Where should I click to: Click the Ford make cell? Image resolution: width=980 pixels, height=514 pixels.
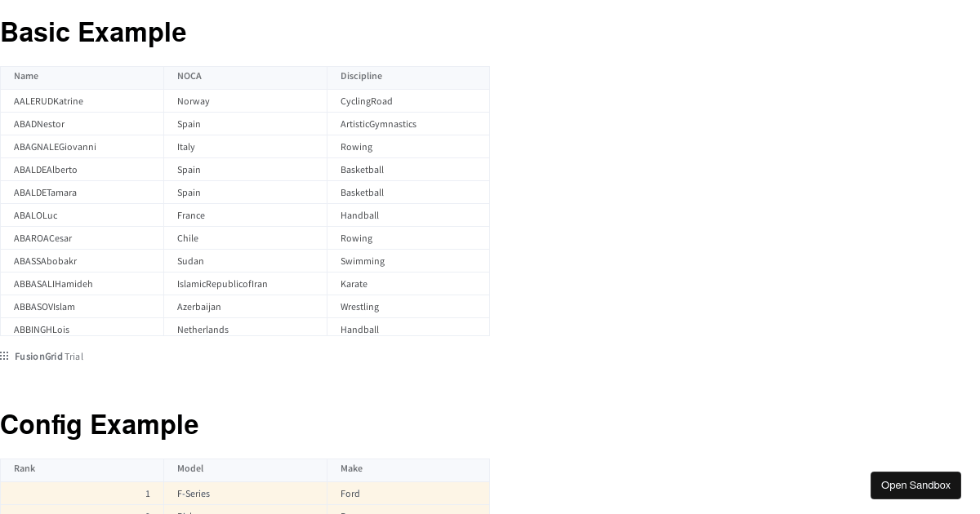click(350, 494)
